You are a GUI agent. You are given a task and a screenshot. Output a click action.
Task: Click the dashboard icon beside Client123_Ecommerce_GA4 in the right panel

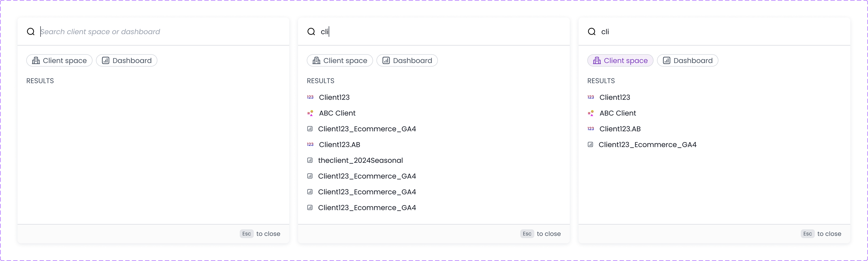(590, 145)
